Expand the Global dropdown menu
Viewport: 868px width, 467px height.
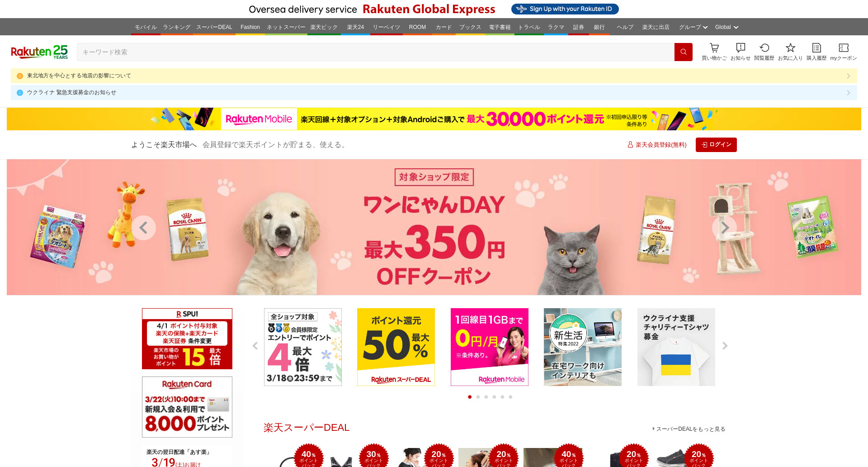726,27
